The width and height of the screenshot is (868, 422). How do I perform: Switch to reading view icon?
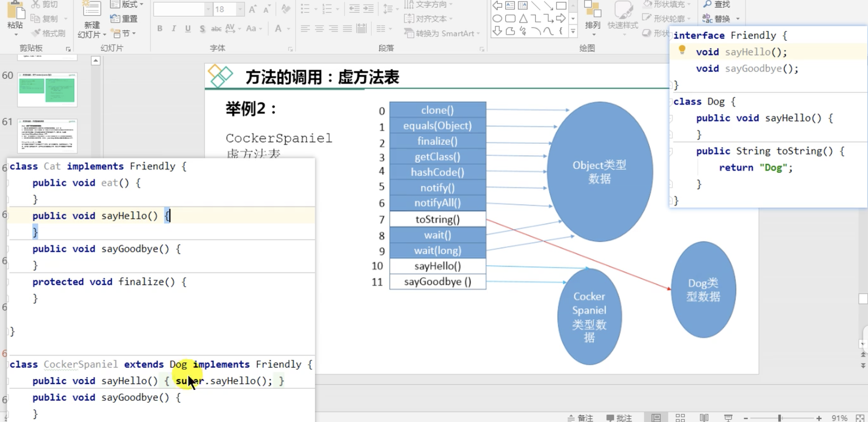704,418
